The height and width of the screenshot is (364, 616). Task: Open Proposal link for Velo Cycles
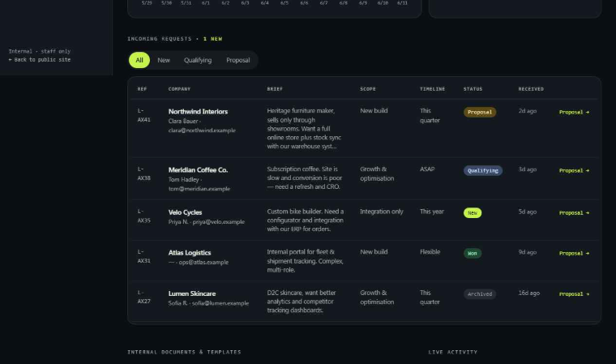click(x=574, y=212)
